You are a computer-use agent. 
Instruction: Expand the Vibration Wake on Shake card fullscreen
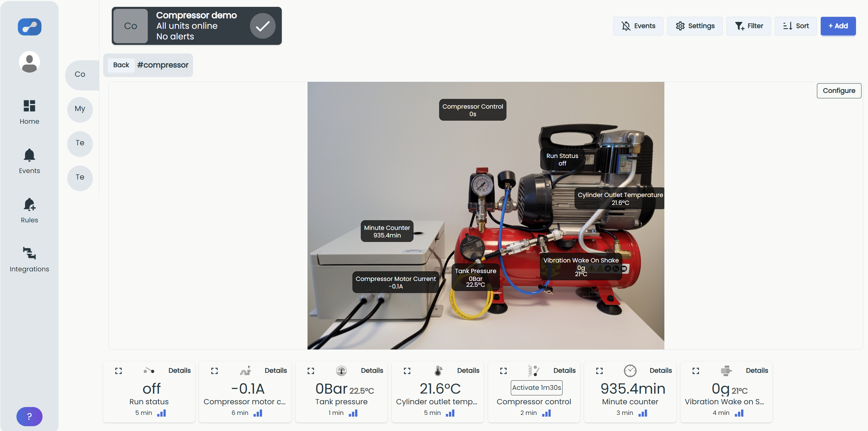696,371
